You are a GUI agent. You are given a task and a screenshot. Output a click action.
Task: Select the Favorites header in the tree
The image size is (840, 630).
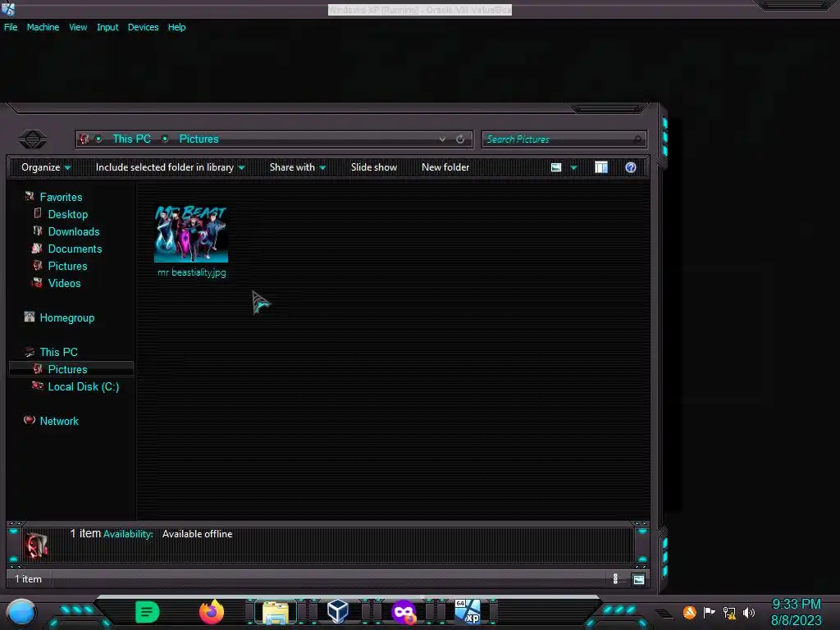(61, 197)
